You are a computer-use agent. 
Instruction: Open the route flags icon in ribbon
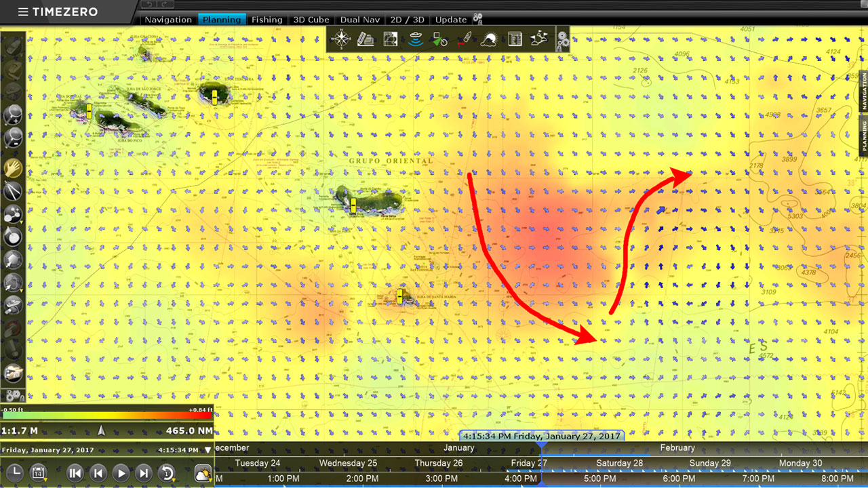[x=539, y=39]
